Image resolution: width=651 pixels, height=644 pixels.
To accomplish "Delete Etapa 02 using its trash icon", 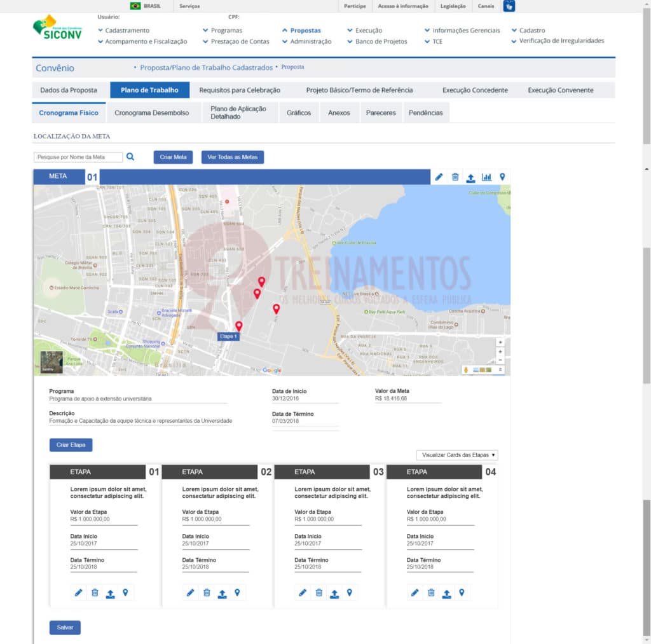I will tap(207, 593).
